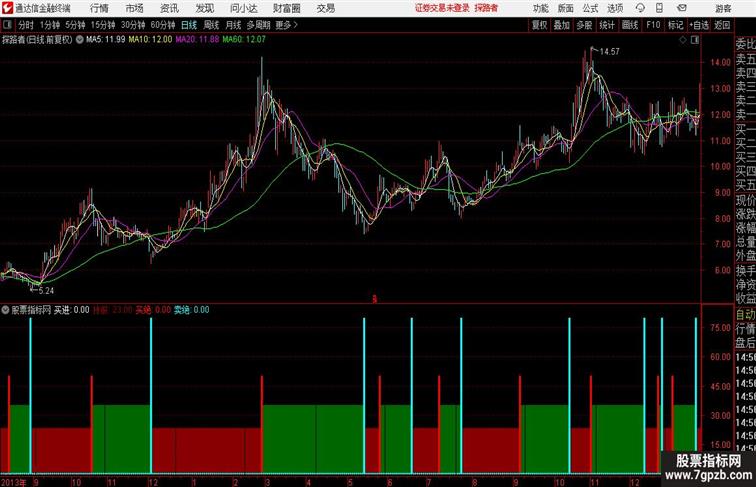Toggle the right panel icon beside the diamond
The image size is (756, 487).
pyautogui.click(x=695, y=40)
